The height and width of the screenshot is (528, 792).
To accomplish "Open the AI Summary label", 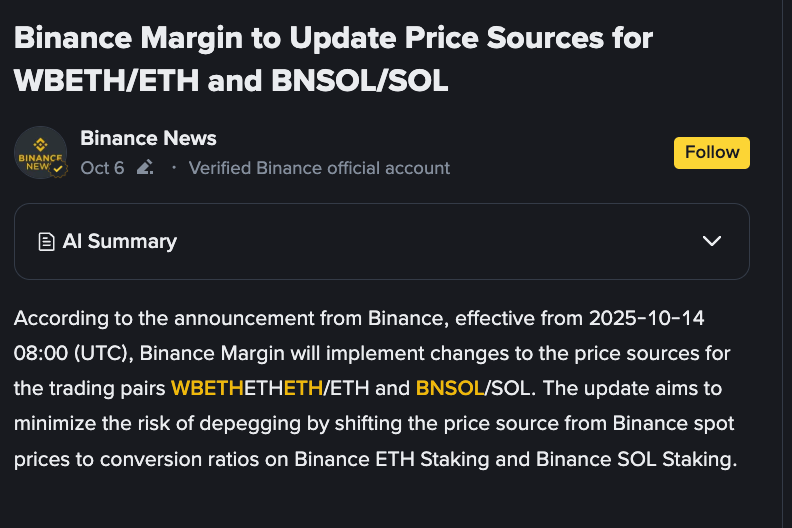I will coord(119,241).
